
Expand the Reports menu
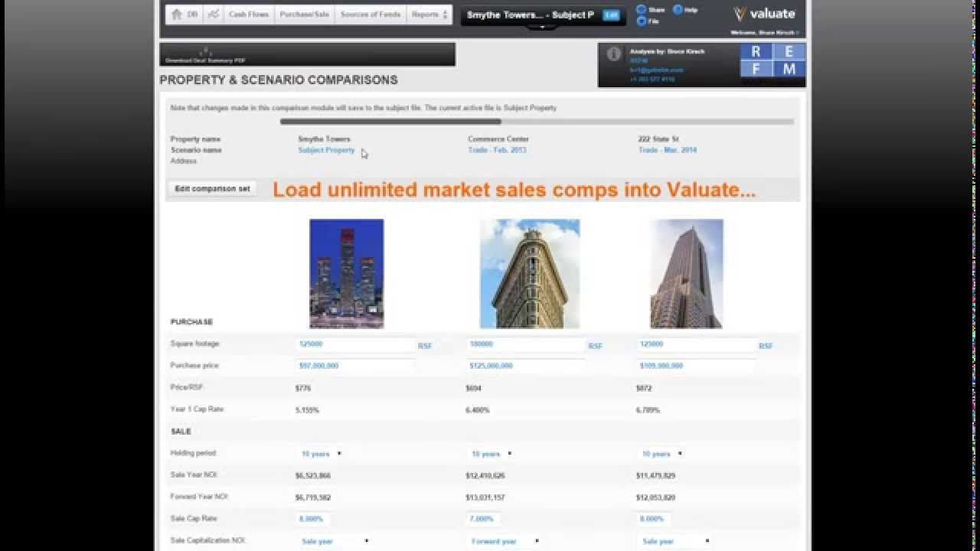pyautogui.click(x=430, y=15)
